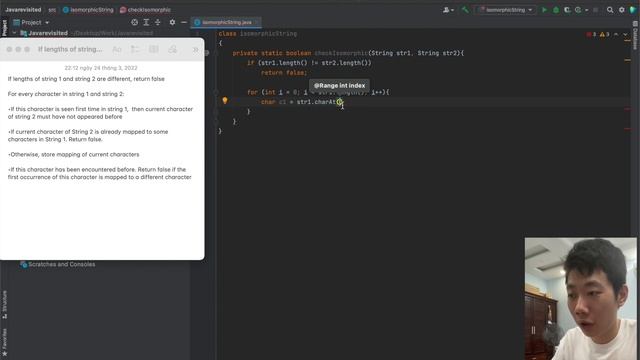This screenshot has height=360, width=640.
Task: Click 'if (str1.length() != str2.length())' line
Action: click(x=309, y=63)
